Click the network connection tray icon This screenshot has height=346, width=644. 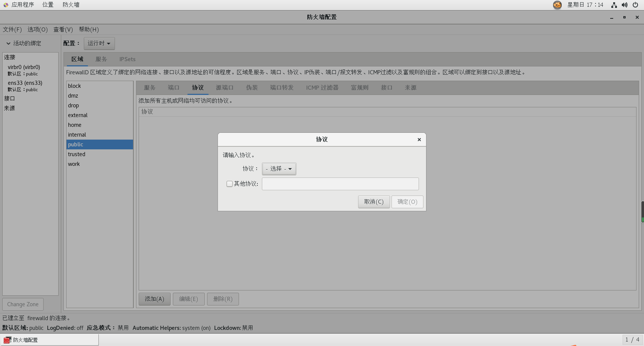point(614,5)
